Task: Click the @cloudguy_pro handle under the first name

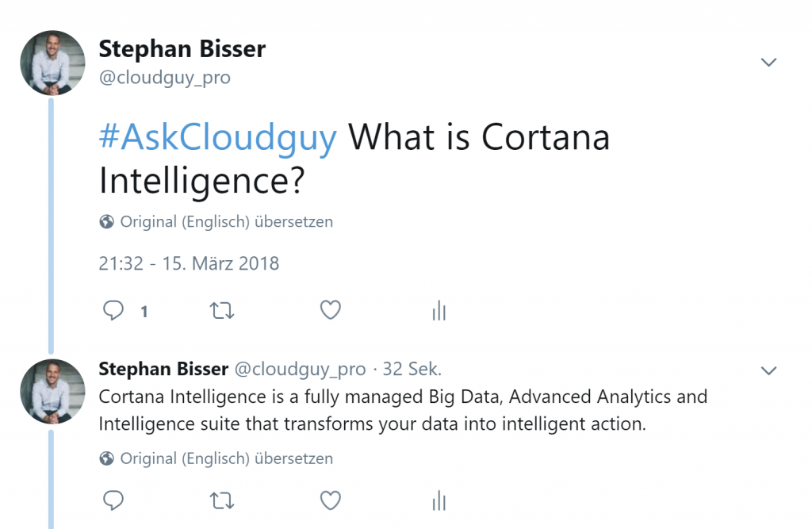Action: click(165, 78)
